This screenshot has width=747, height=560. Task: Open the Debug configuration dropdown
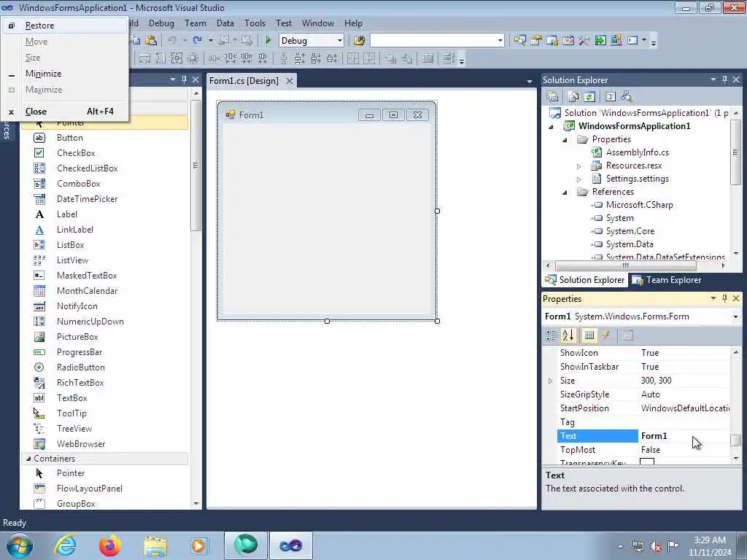point(340,41)
